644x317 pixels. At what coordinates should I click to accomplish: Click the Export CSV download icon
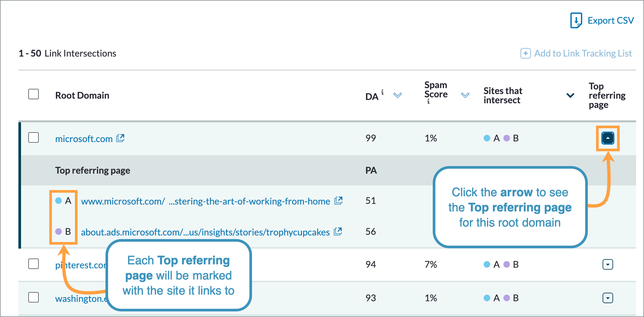(x=576, y=20)
